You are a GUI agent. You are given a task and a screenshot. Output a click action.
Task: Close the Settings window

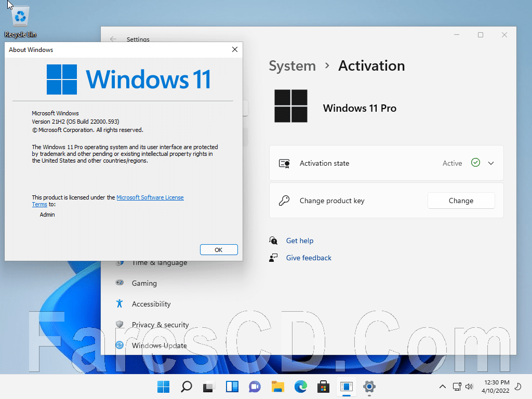click(504, 35)
